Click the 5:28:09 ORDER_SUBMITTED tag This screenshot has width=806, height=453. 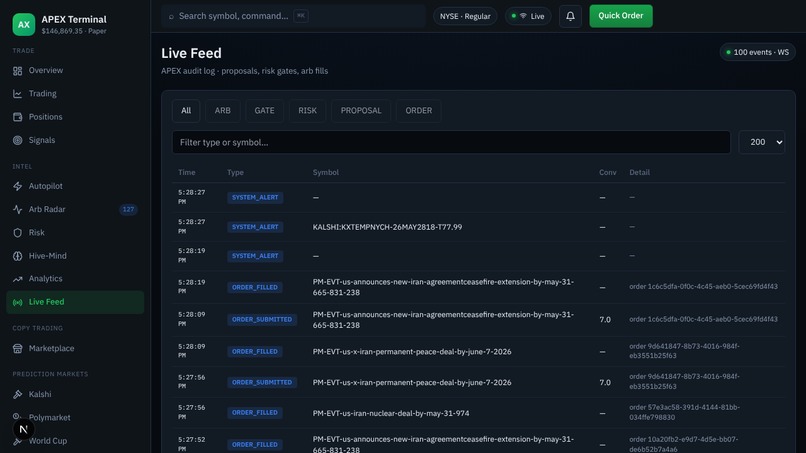(x=262, y=319)
